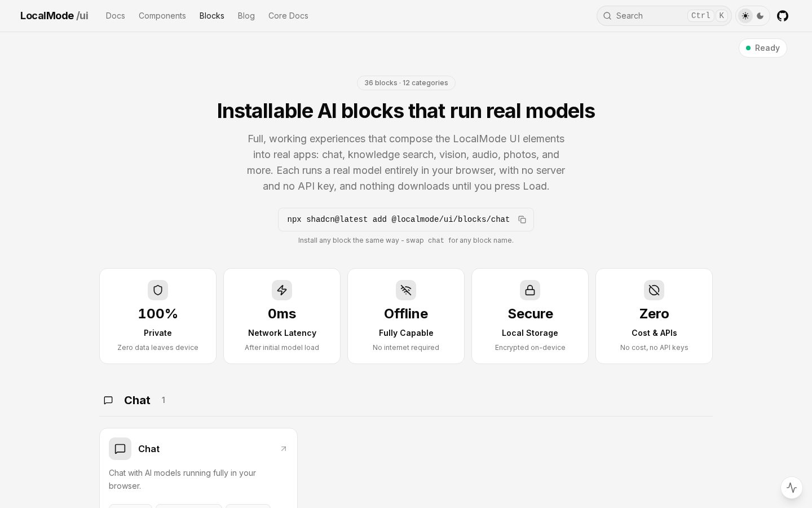Click the inline 'chat' code word
The image size is (812, 508).
[x=436, y=240]
